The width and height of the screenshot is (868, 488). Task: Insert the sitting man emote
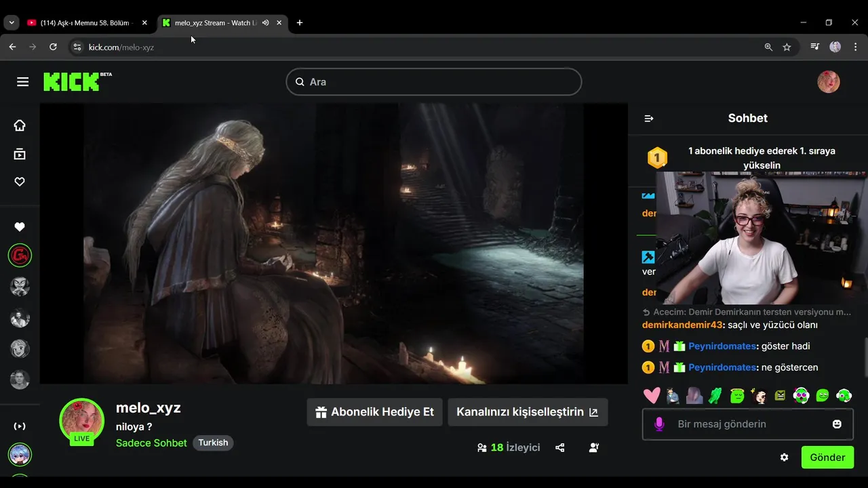pyautogui.click(x=673, y=396)
